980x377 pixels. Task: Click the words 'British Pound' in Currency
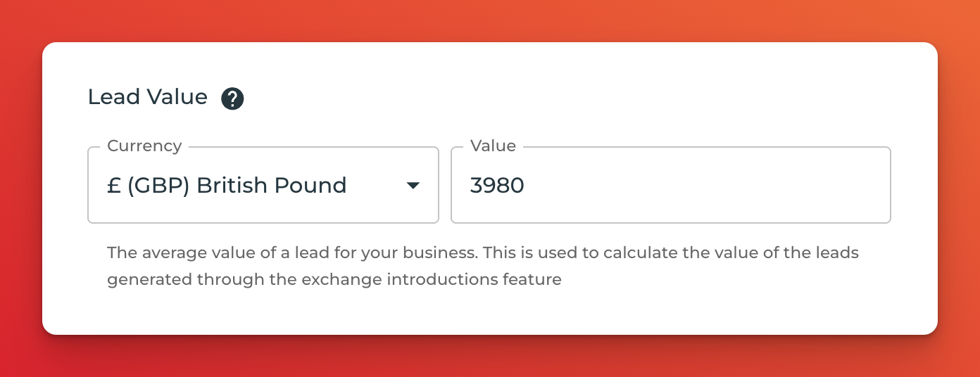[272, 186]
